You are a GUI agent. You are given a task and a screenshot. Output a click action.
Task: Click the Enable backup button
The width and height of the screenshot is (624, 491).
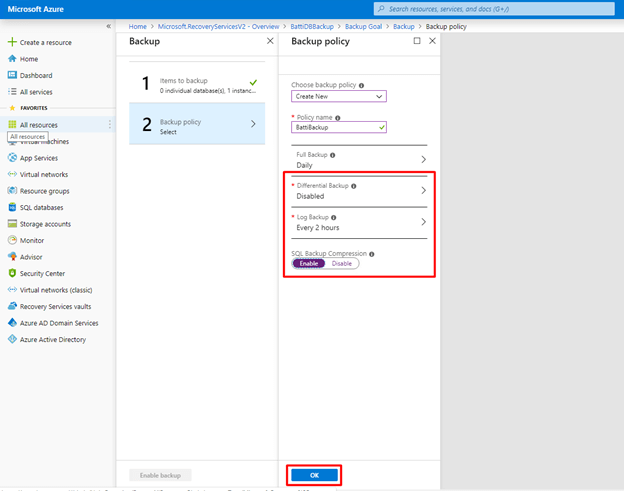tap(160, 475)
